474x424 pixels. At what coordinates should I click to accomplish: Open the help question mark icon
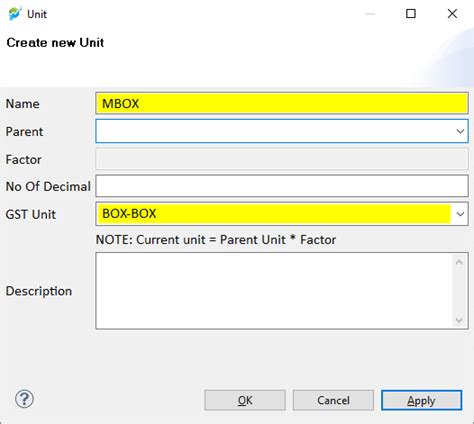point(24,399)
